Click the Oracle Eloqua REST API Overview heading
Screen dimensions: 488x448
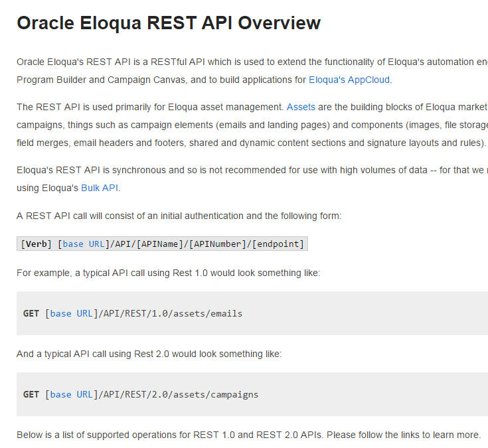pos(169,23)
